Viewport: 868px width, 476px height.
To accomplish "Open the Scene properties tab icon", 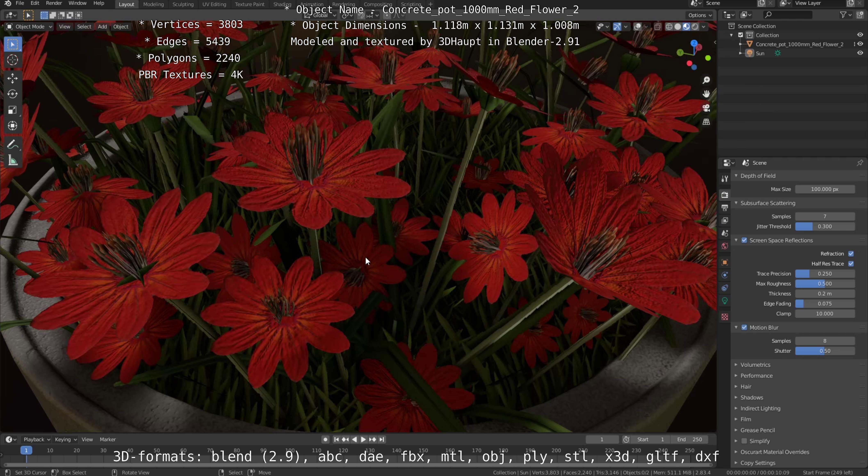I will tap(724, 233).
